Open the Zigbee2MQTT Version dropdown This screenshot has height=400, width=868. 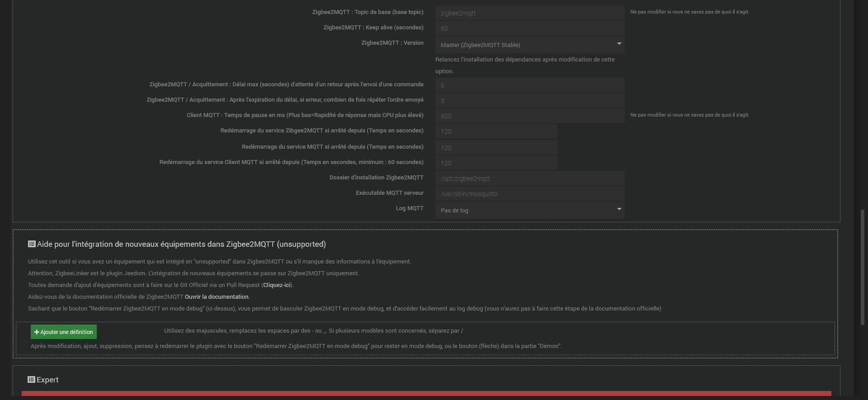[530, 45]
